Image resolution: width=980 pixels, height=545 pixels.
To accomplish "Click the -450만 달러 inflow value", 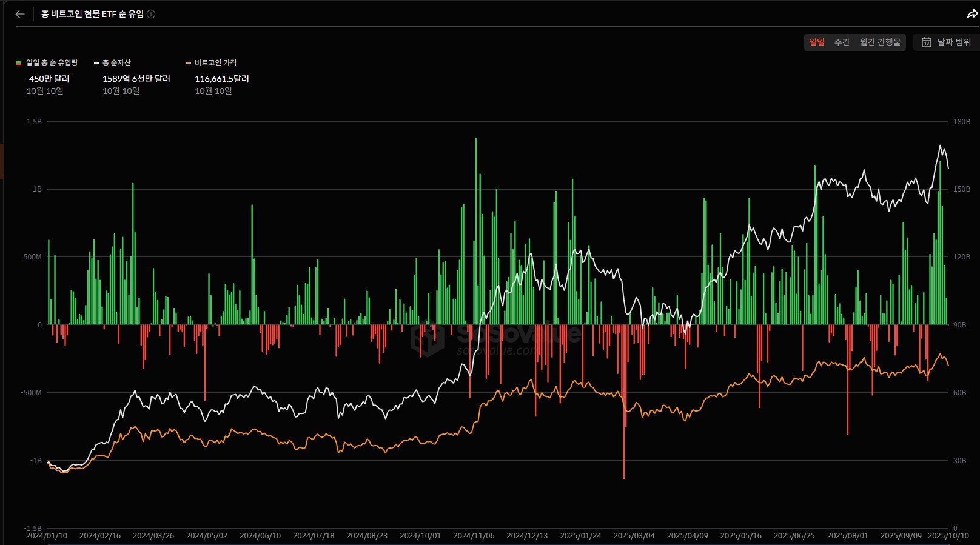I will click(48, 79).
